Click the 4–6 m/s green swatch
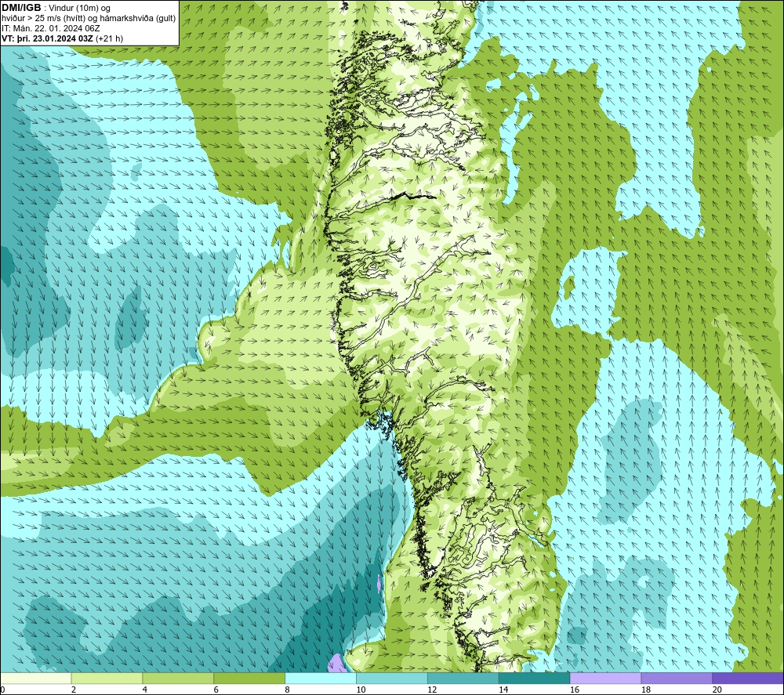 tap(178, 679)
